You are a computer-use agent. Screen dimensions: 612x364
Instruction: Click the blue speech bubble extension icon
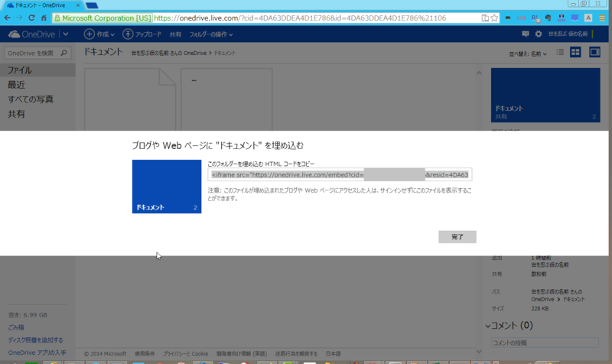[575, 18]
